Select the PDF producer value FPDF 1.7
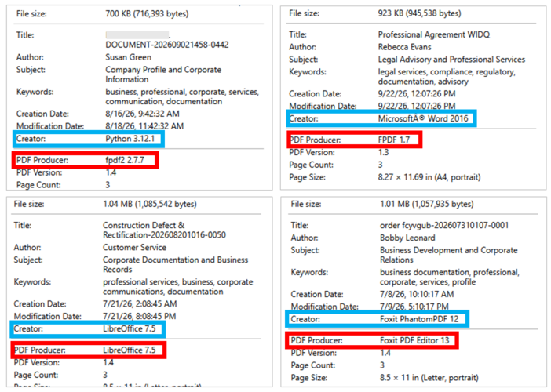This screenshot has width=551, height=392. coord(394,140)
